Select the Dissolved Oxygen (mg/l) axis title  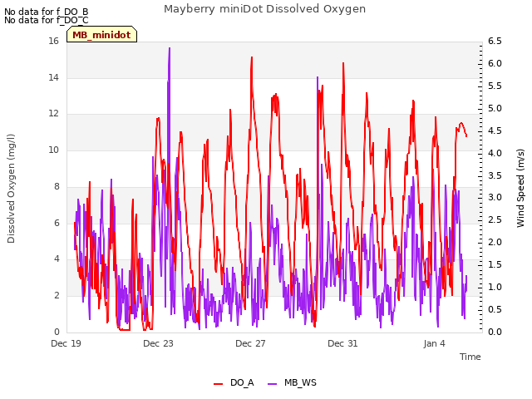(x=11, y=189)
